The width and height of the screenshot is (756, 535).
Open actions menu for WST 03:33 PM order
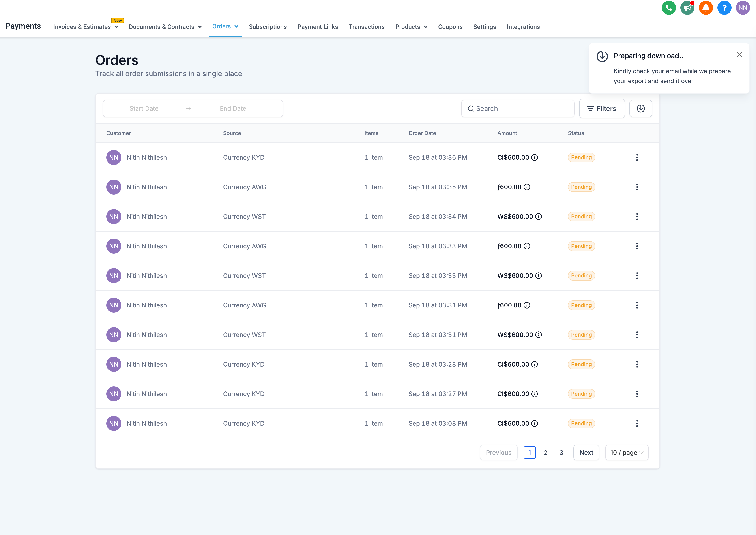point(637,276)
